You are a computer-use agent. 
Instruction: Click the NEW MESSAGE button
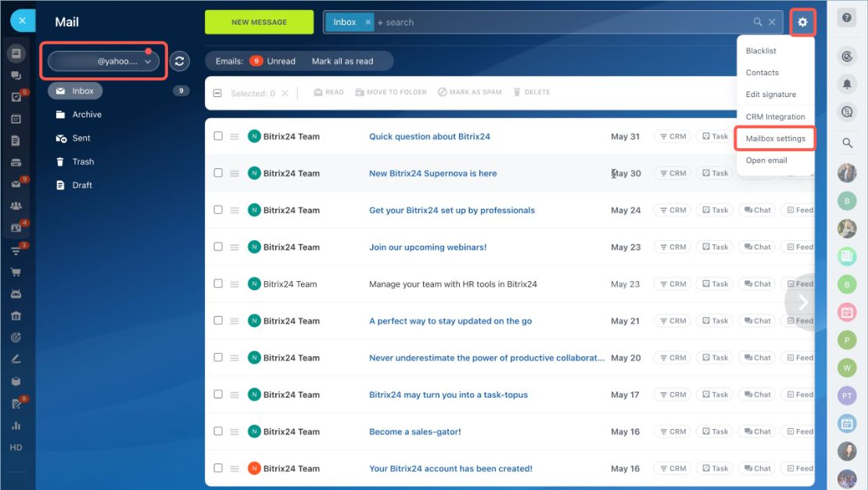click(x=259, y=22)
